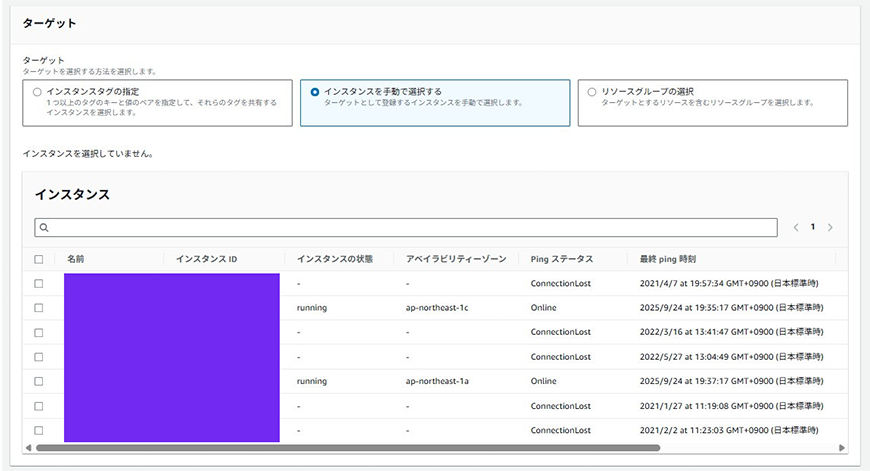This screenshot has height=471, width=870.
Task: Sort by the Ping ステータス column header
Action: 562,259
